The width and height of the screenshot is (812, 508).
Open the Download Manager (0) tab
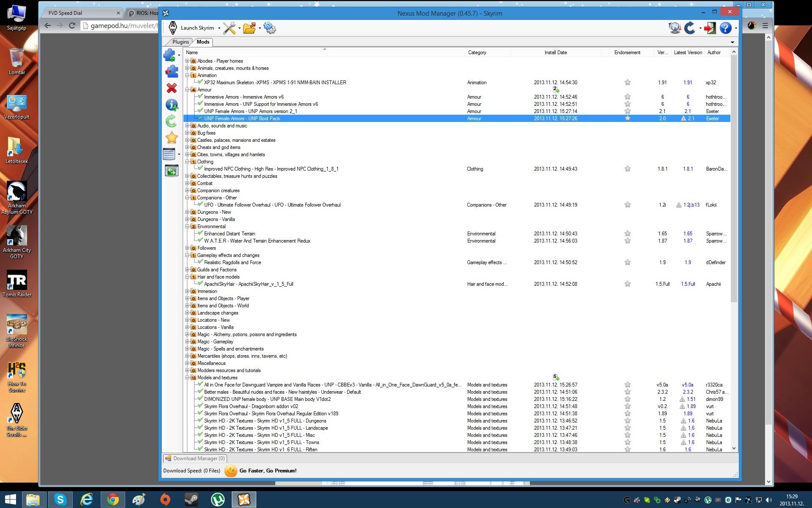195,458
